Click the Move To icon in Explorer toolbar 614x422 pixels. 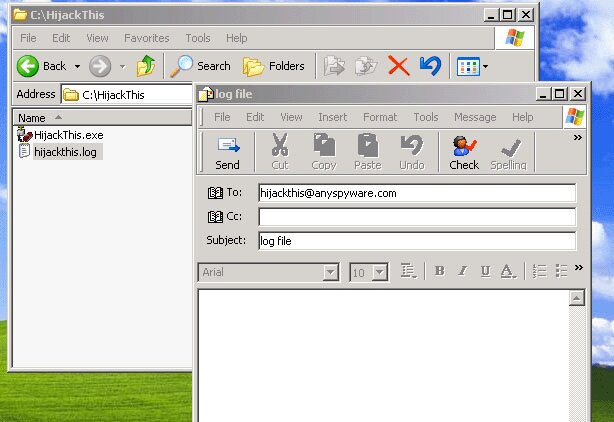click(334, 66)
